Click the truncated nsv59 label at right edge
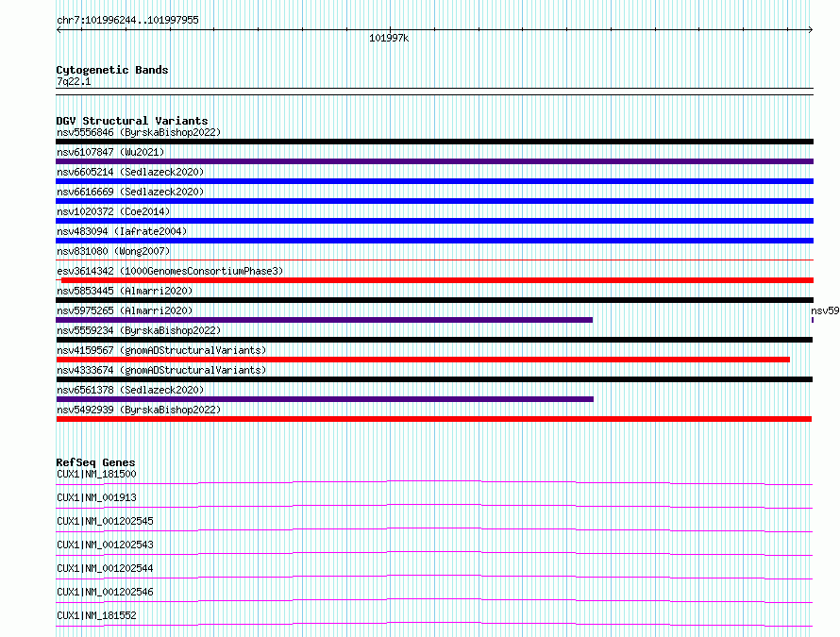Viewport: 840px width, 637px height. 825,310
